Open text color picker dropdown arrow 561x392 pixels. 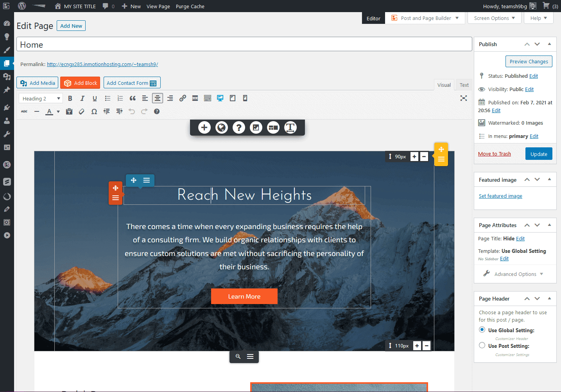58,111
